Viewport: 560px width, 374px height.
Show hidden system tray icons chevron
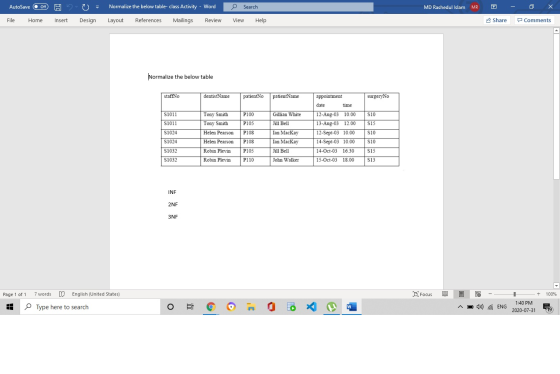[x=460, y=307]
